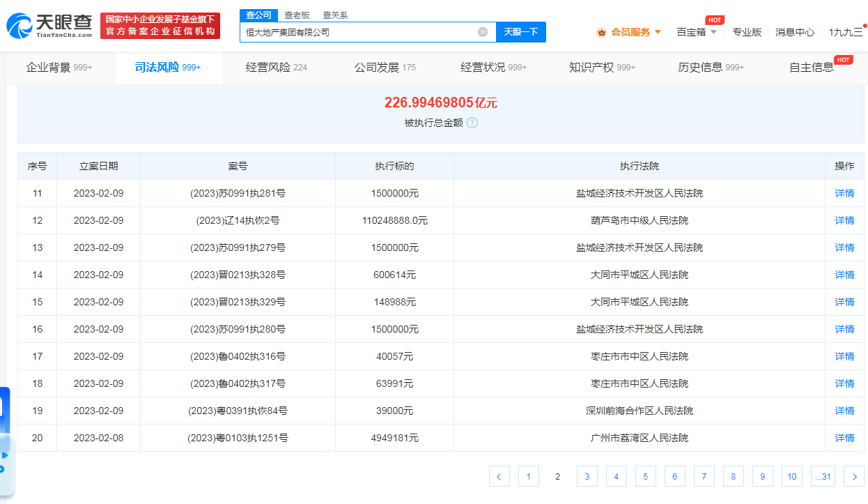Viewport: 868px width, 504px height.
Task: Click court name 葫芦岛市中级人民法院
Action: [640, 220]
